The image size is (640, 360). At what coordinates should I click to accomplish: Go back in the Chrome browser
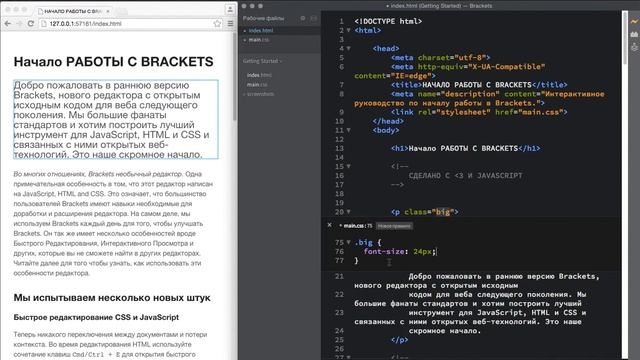(x=8, y=24)
